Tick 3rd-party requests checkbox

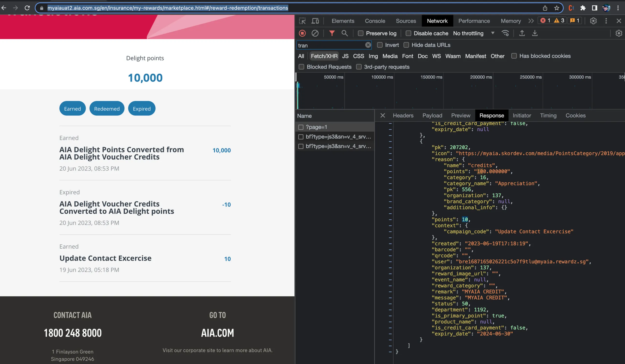[x=359, y=67]
